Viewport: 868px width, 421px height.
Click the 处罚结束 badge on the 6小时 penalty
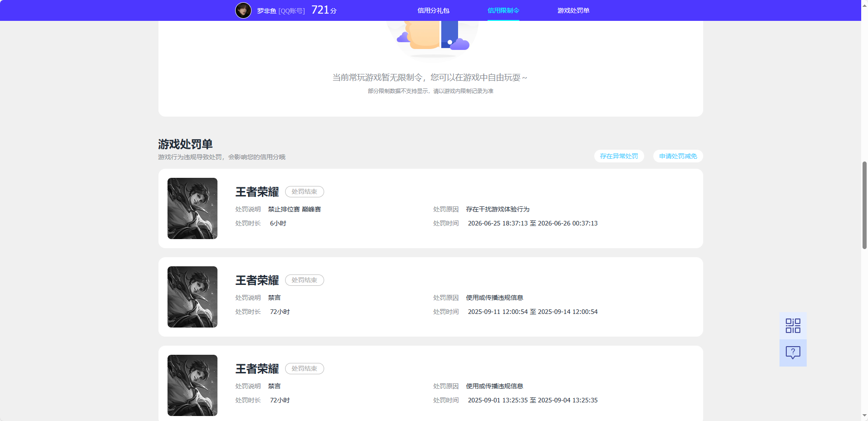pos(305,192)
